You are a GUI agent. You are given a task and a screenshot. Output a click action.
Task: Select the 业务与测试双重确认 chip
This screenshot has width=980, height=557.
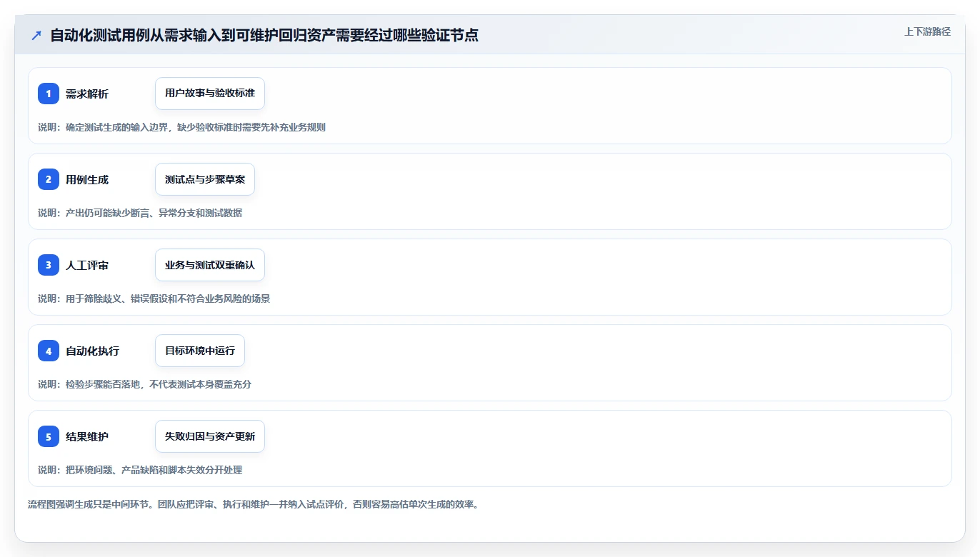click(210, 265)
